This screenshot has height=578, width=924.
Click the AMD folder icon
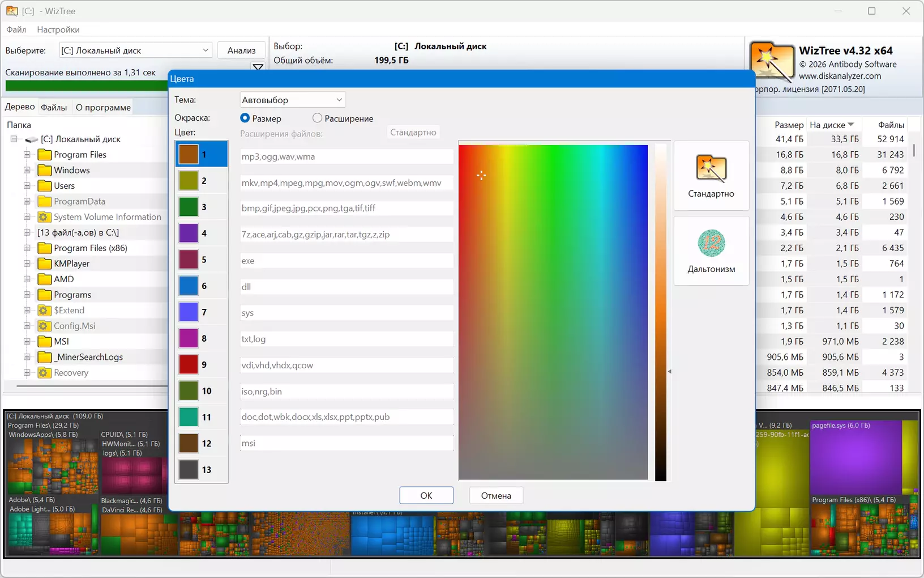(45, 279)
